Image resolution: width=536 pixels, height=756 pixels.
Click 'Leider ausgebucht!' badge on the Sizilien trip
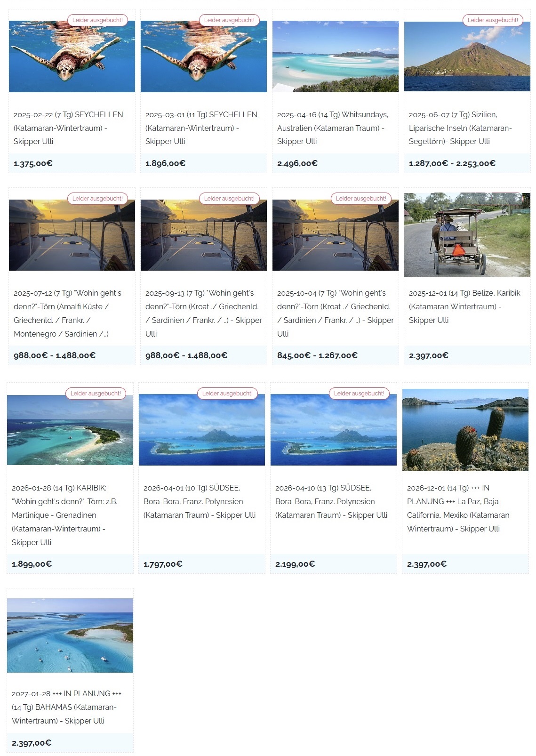point(493,20)
